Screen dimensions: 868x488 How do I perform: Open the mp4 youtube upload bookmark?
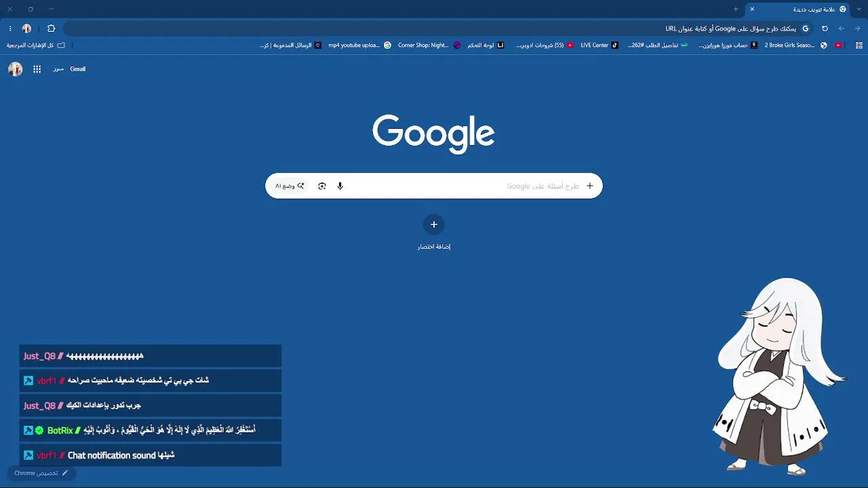(x=360, y=45)
